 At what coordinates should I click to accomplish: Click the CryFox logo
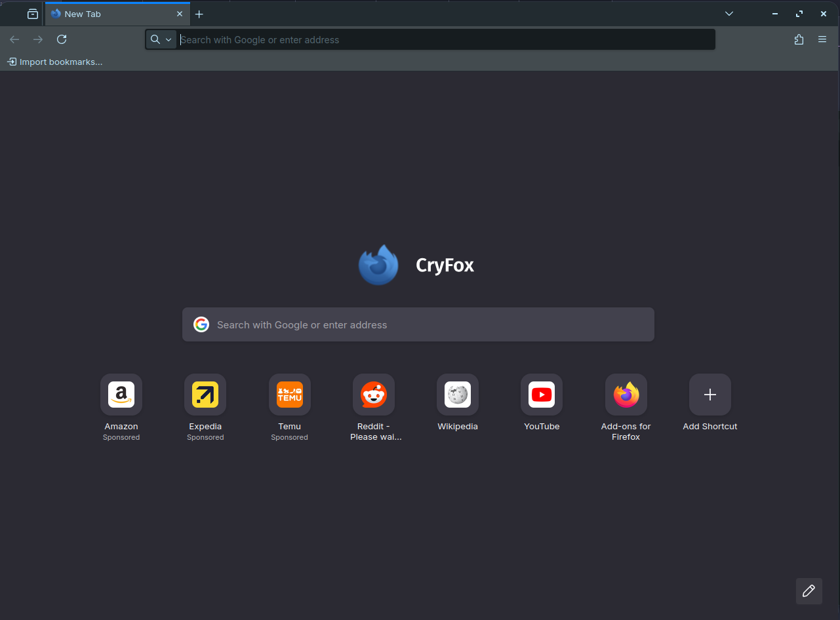(x=378, y=265)
